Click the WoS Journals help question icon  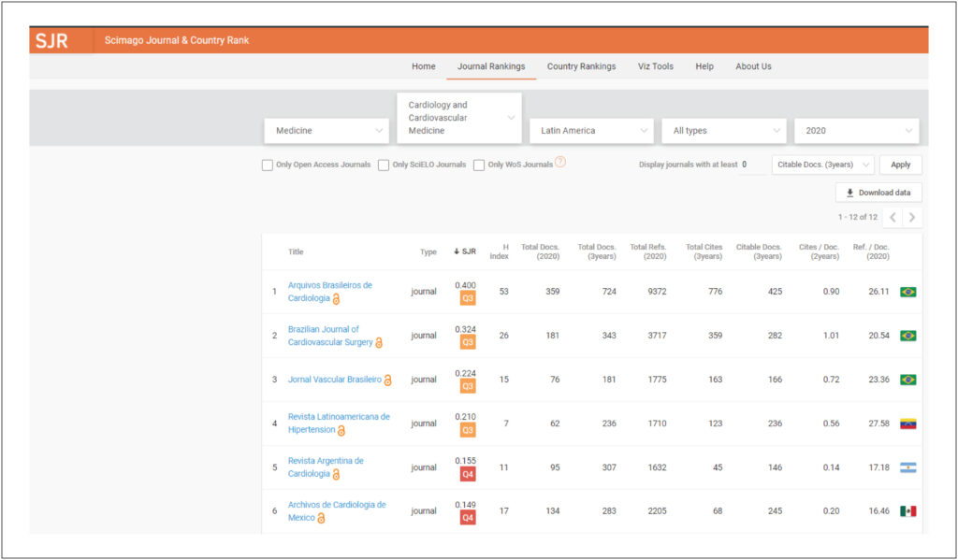pyautogui.click(x=560, y=163)
